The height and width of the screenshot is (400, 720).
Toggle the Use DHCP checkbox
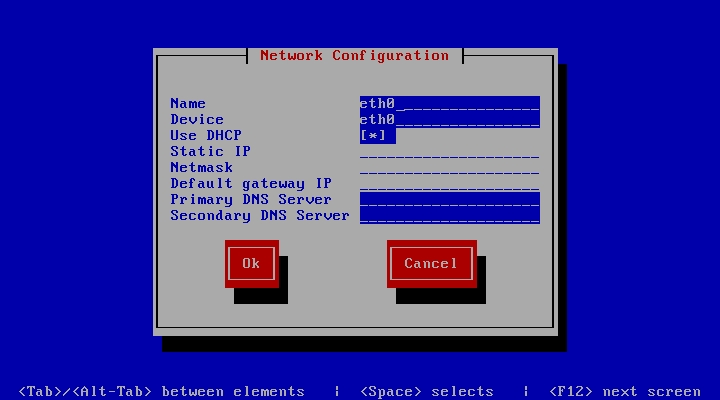pyautogui.click(x=377, y=136)
